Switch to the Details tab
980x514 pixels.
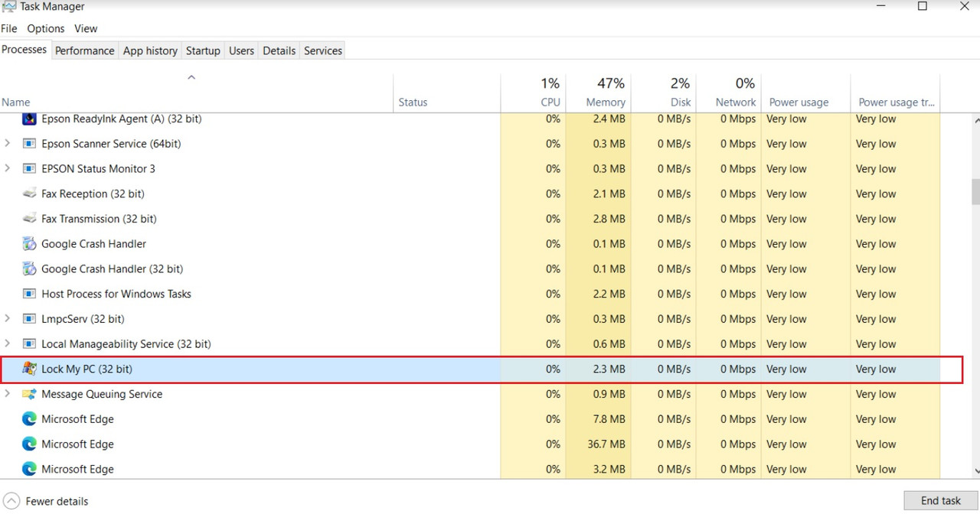pos(279,50)
